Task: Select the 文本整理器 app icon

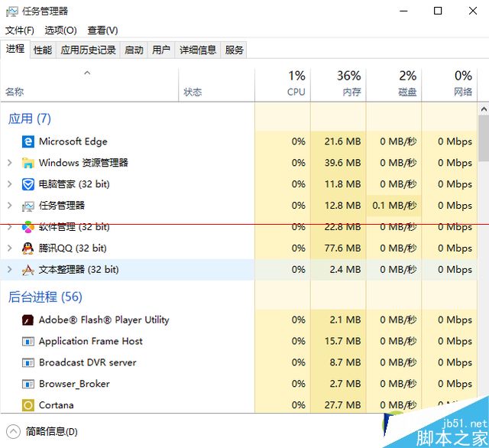Action: click(28, 270)
